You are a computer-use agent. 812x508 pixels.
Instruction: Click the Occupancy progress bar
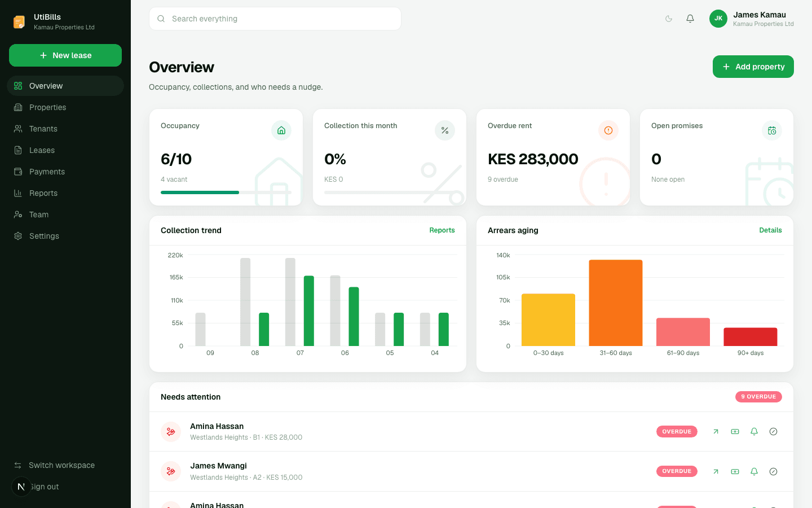226,192
